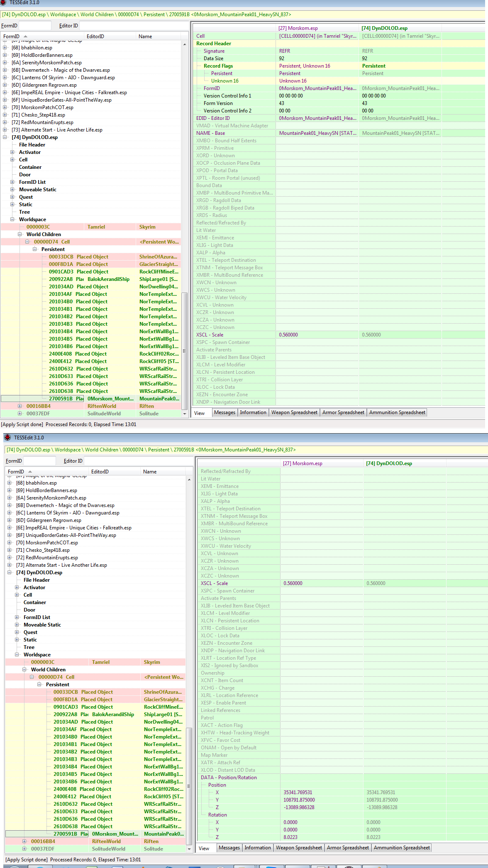The image size is (488, 868).
Task: Expand 00016BB4 RiftenWorld in the upper window
Action: (20, 406)
